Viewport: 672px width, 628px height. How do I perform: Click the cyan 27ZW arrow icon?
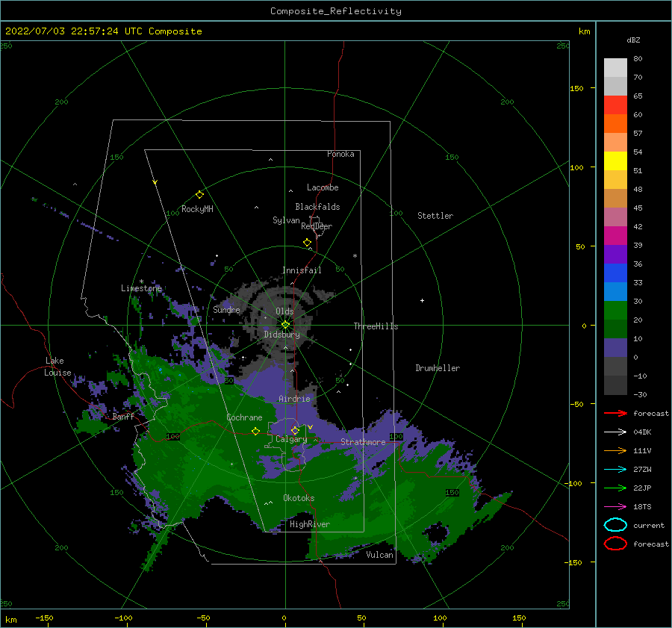pos(615,470)
